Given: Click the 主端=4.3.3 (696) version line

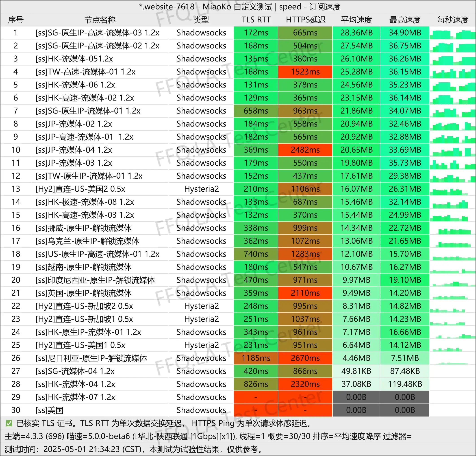Looking at the screenshot, I should pos(208,436).
